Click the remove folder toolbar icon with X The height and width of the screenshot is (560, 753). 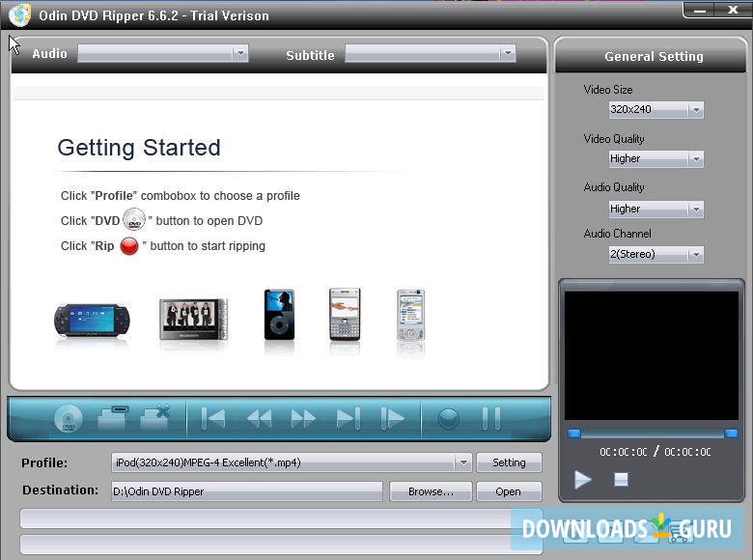pos(155,416)
